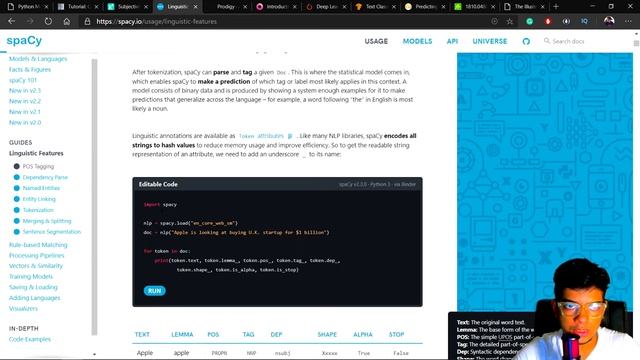
Task: Open New in v2.1 link
Action: click(25, 112)
